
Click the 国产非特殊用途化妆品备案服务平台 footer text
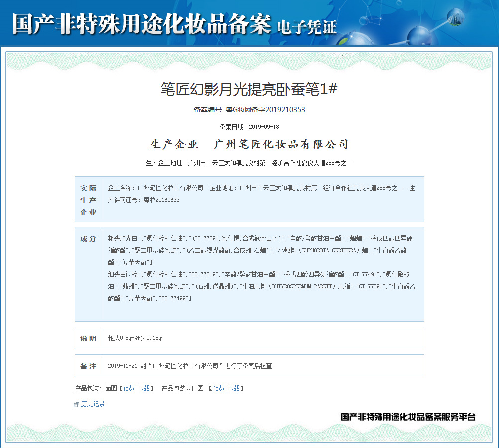(408, 417)
